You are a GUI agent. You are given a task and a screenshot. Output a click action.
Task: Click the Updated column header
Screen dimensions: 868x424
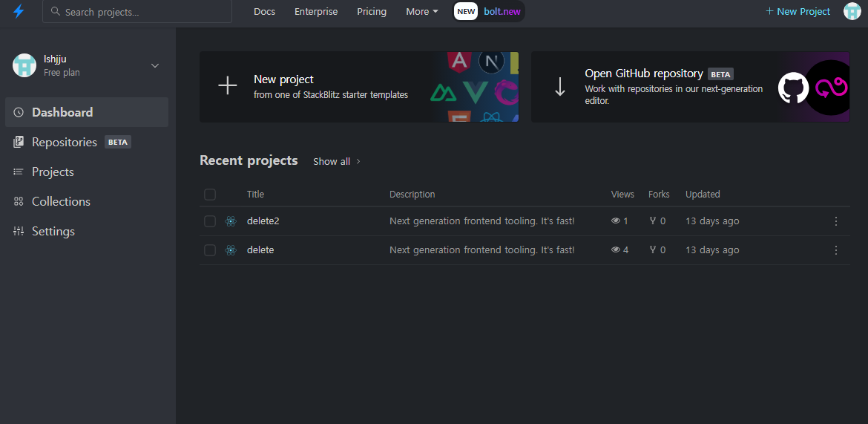703,194
